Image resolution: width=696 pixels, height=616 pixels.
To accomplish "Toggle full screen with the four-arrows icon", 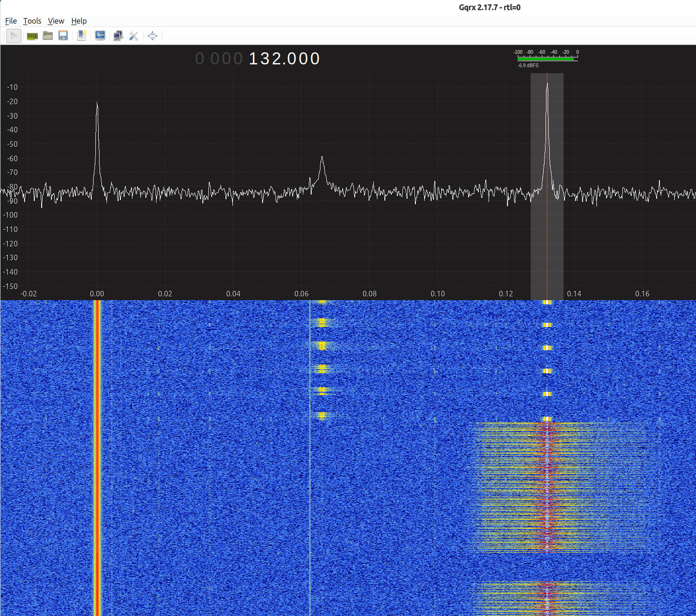I will (x=152, y=36).
